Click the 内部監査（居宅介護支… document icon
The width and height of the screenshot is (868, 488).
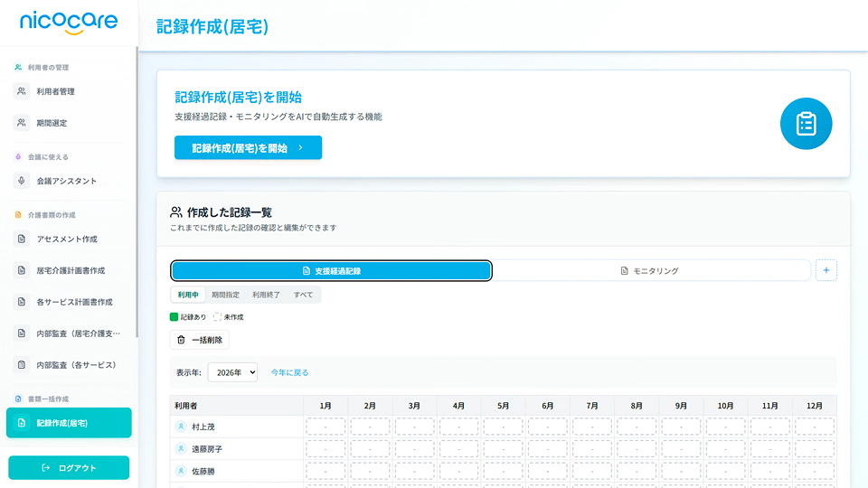point(22,333)
